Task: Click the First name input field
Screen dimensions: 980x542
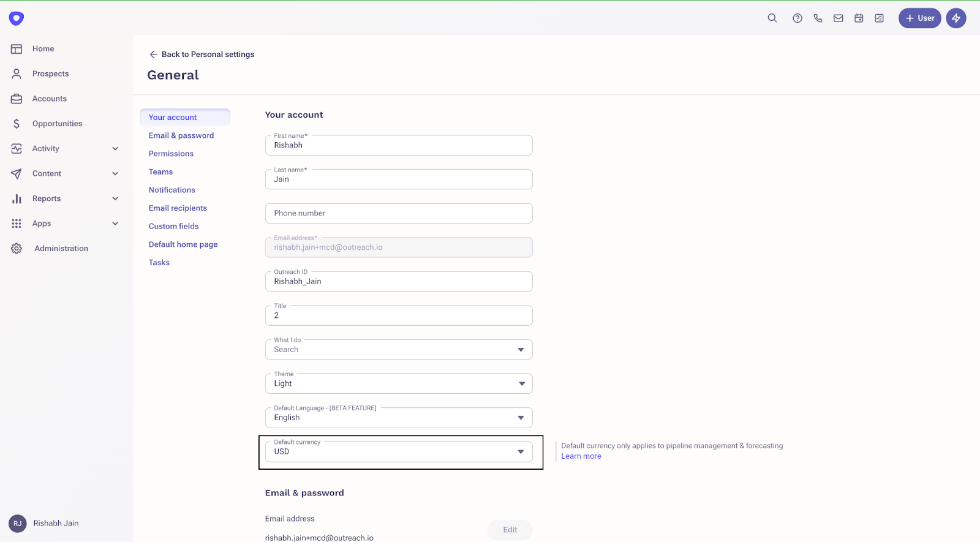Action: point(399,145)
